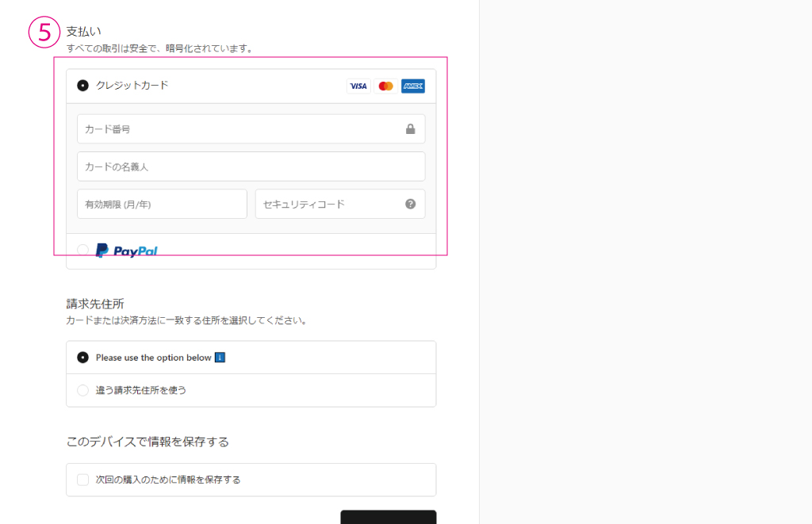Click the security code help question icon
Viewport: 812px width, 524px height.
(x=410, y=204)
